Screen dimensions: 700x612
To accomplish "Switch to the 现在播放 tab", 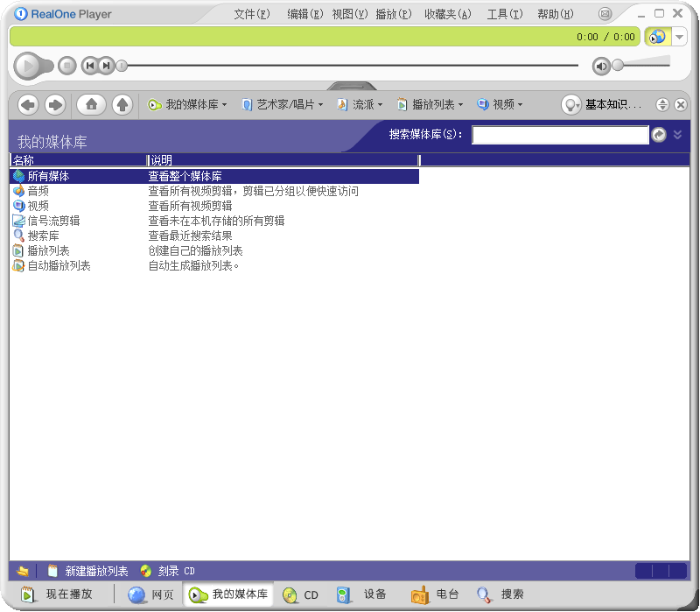I will pyautogui.click(x=57, y=594).
